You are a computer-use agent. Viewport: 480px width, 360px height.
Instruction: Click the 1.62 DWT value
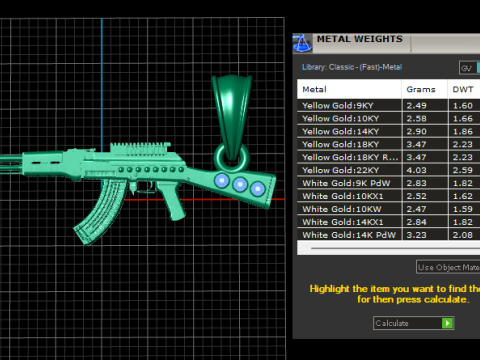tap(463, 196)
